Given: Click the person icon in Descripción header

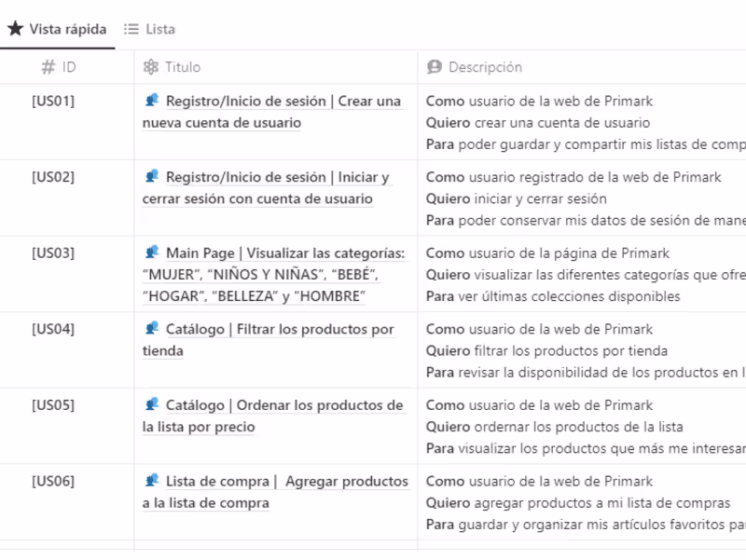Looking at the screenshot, I should [x=434, y=67].
